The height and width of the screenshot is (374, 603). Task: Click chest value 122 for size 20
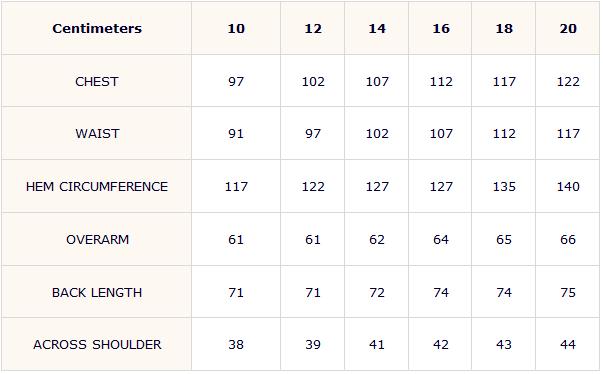568,81
